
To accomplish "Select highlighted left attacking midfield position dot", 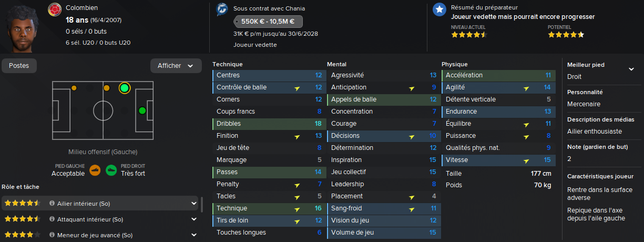I will click(125, 88).
